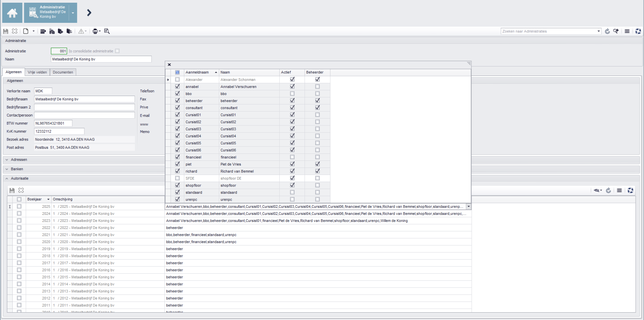Click the warning triangle icon in the toolbar
This screenshot has width=644, height=320.
click(81, 31)
